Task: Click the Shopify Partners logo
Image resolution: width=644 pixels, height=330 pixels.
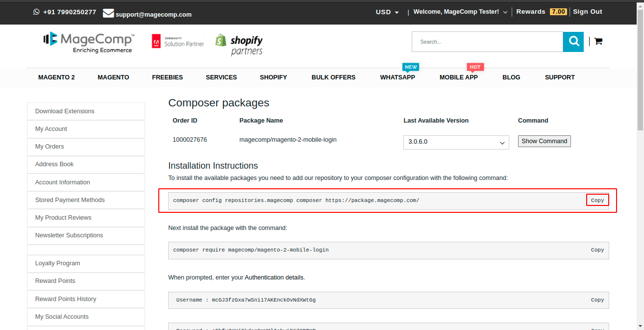Action: [x=239, y=44]
